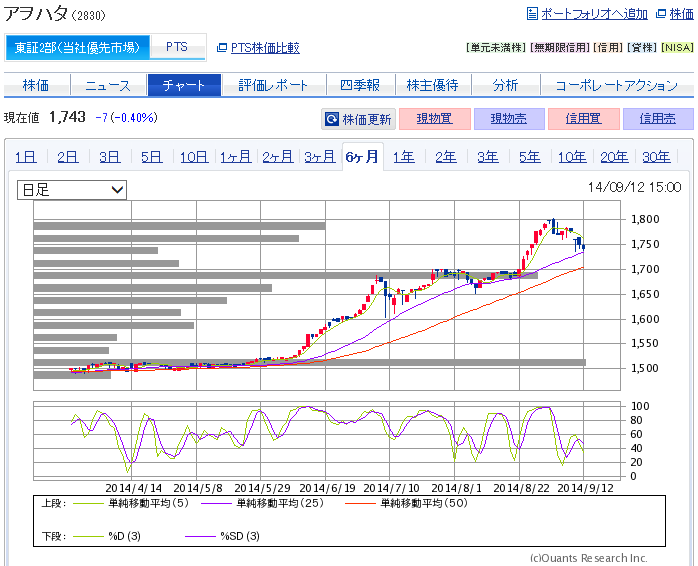This screenshot has height=566, width=698.
Task: Click the %SD (3) legend entry
Action: (x=223, y=536)
